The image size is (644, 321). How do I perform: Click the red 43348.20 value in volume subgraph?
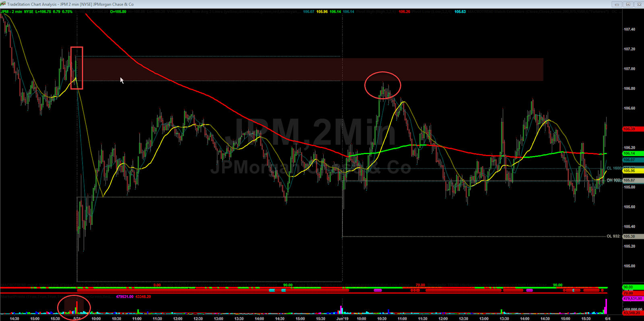pos(143,297)
